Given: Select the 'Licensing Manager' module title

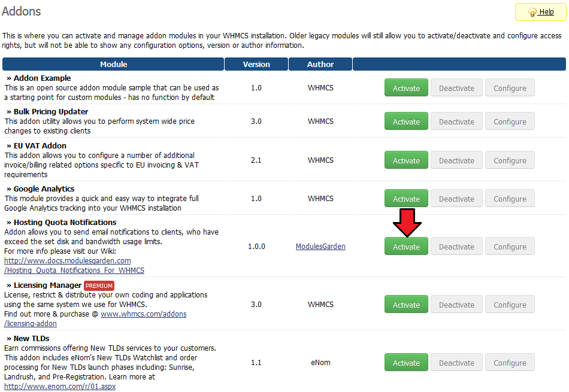Looking at the screenshot, I should click(47, 285).
